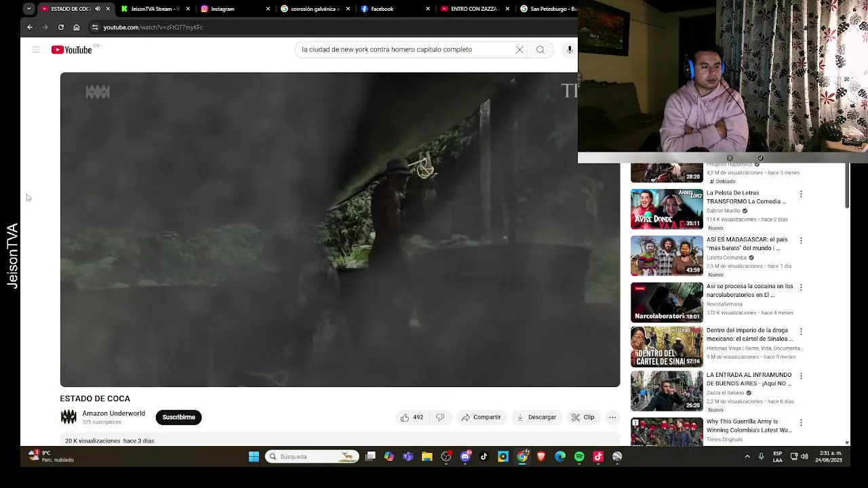Open Task View in taskbar
Screen dimensions: 868x488
(370, 457)
